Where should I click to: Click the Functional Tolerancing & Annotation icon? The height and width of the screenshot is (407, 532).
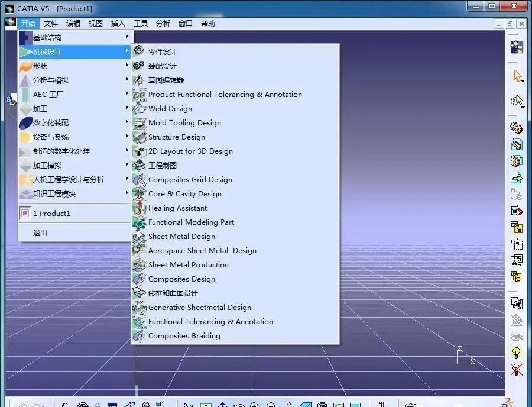(139, 322)
